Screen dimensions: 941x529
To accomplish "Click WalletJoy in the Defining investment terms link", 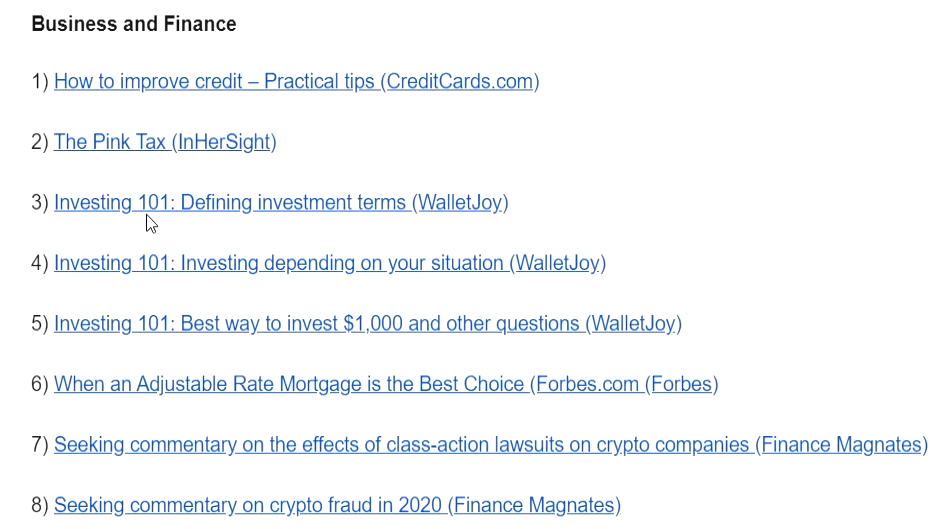I will coord(460,203).
